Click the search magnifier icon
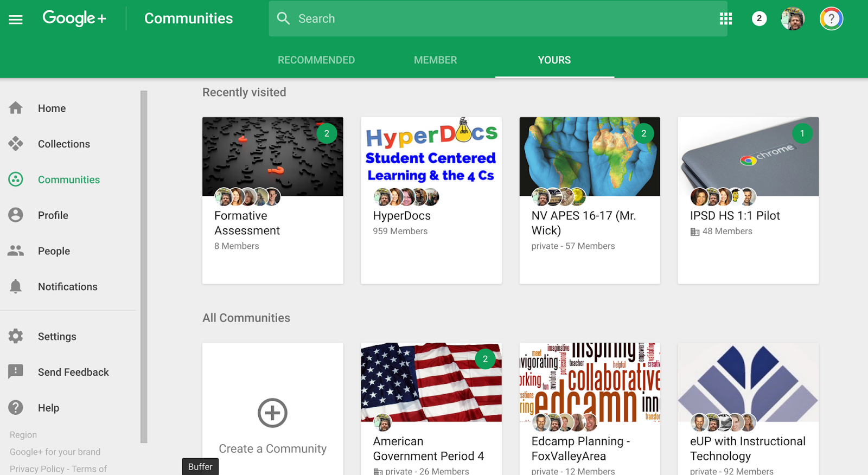Viewport: 868px width, 475px height. tap(283, 18)
